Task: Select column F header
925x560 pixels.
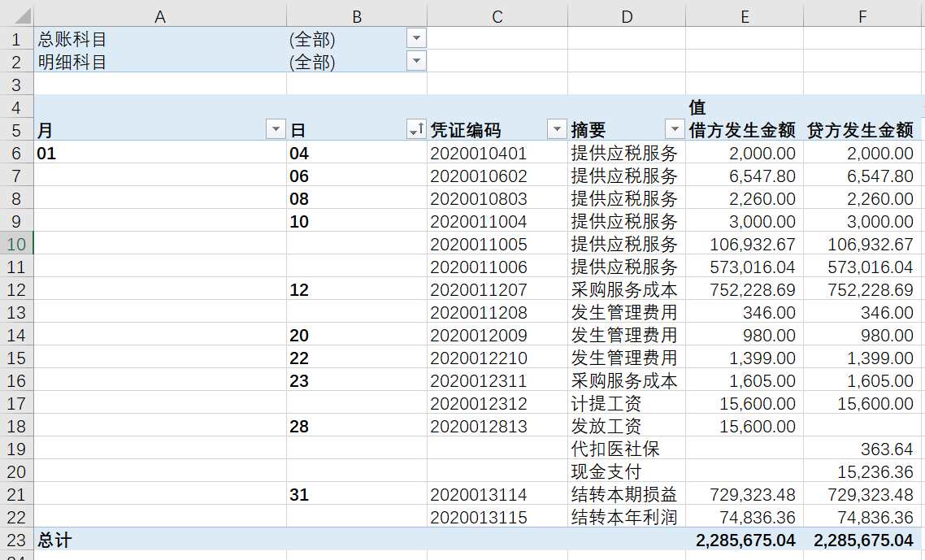Action: point(862,16)
